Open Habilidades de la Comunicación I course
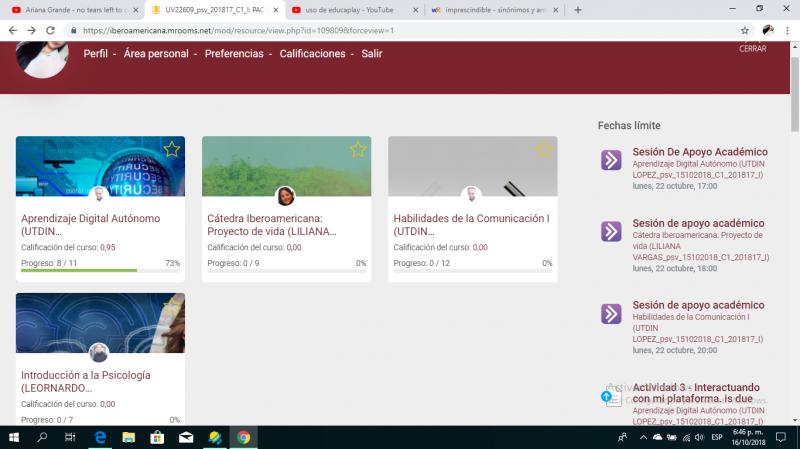 point(471,224)
